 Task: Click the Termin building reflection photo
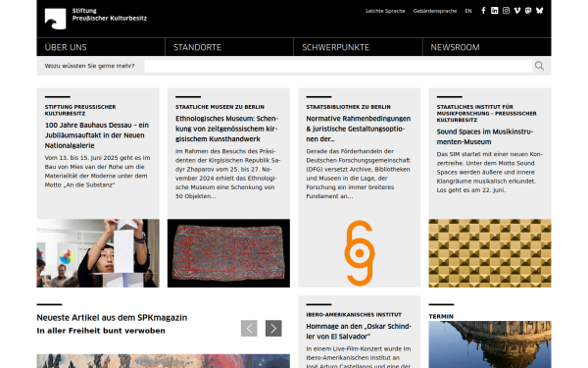(x=490, y=344)
